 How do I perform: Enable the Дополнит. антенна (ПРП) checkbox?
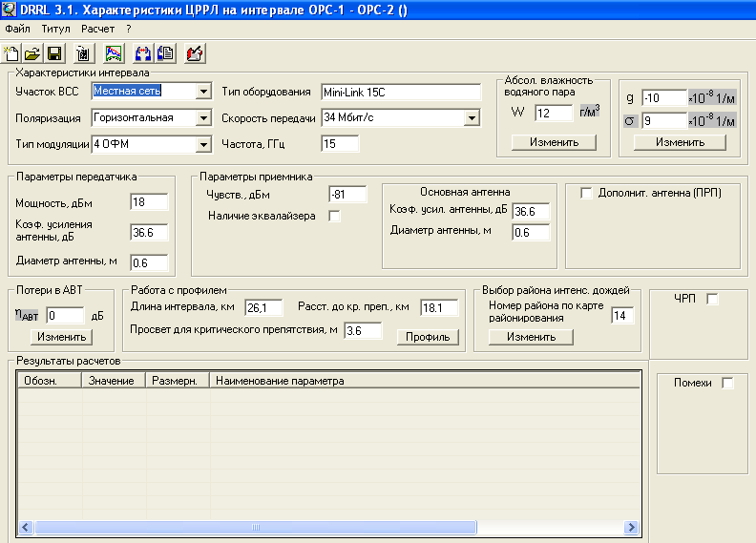click(x=586, y=193)
